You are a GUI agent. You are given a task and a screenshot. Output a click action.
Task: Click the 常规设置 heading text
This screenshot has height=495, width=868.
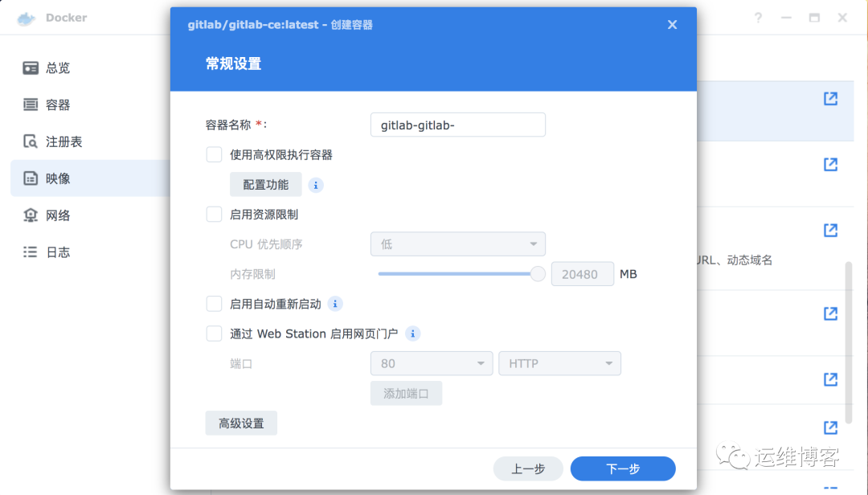233,63
